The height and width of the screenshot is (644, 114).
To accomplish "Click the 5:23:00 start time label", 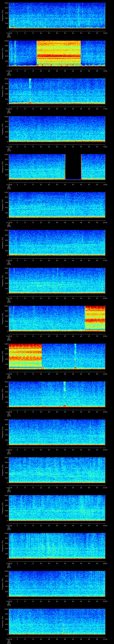I will [x=9, y=374].
